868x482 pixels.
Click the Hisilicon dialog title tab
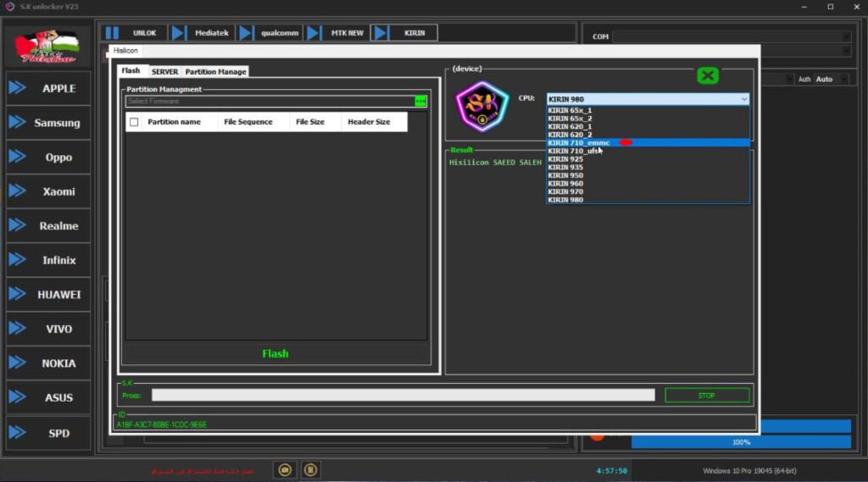pyautogui.click(x=125, y=50)
